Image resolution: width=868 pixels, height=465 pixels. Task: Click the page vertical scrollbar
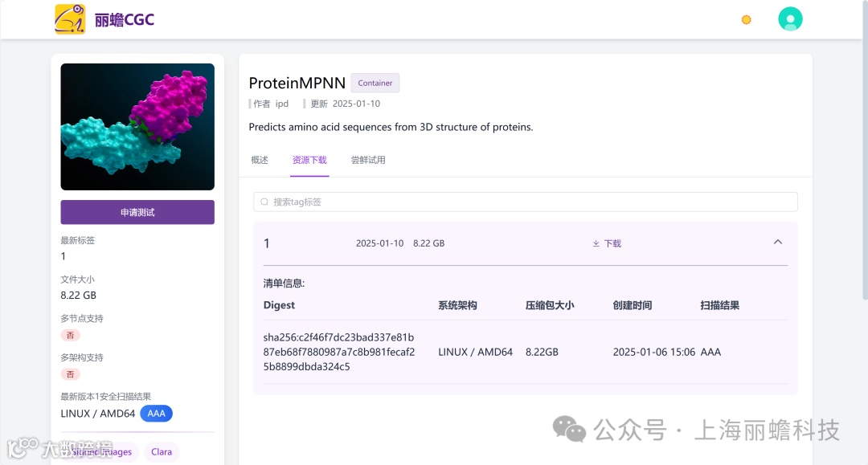pyautogui.click(x=865, y=149)
